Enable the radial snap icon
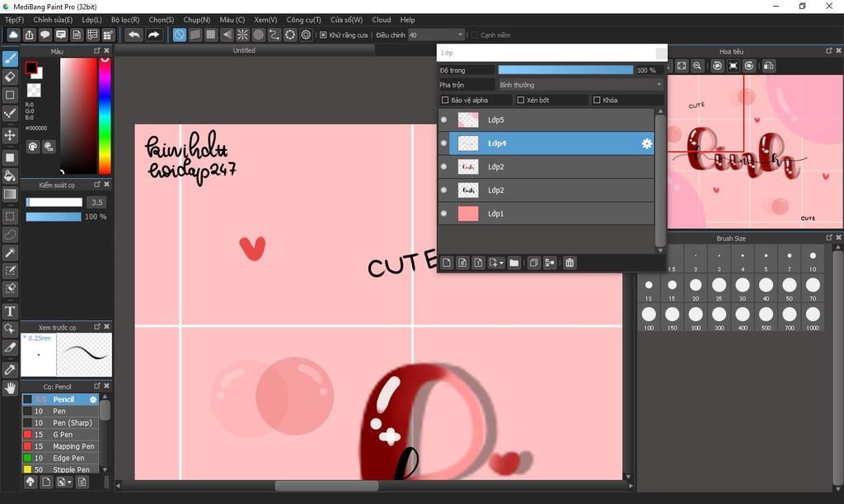 243,35
